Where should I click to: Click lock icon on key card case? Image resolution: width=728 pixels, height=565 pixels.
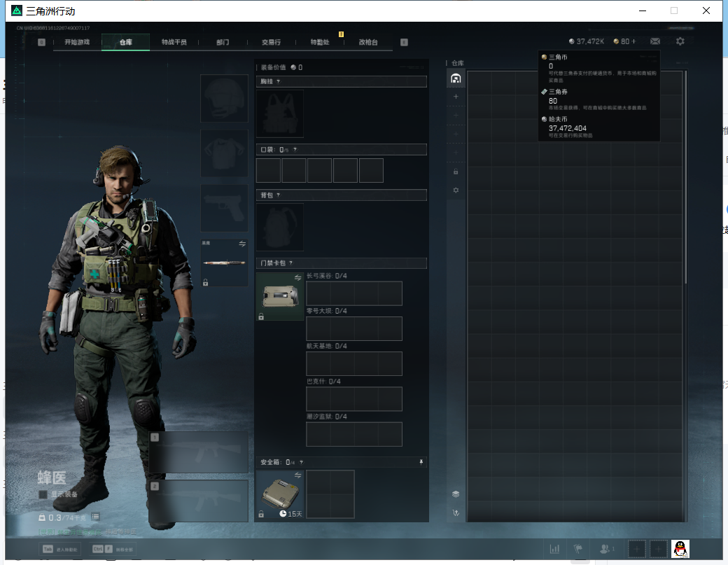click(261, 316)
